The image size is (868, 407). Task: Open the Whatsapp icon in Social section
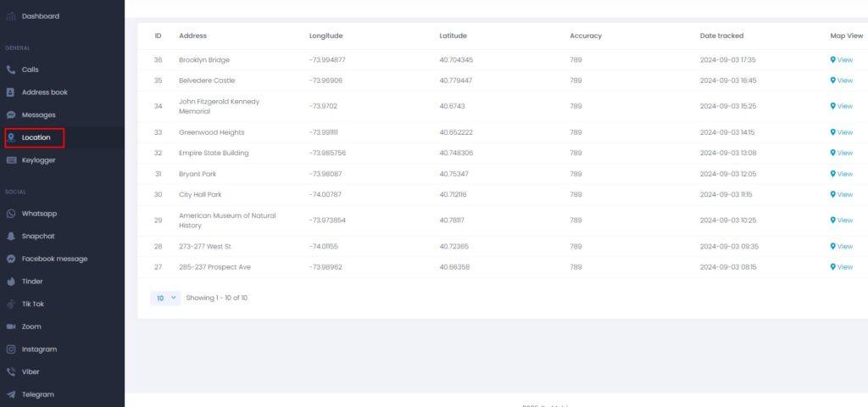click(11, 214)
